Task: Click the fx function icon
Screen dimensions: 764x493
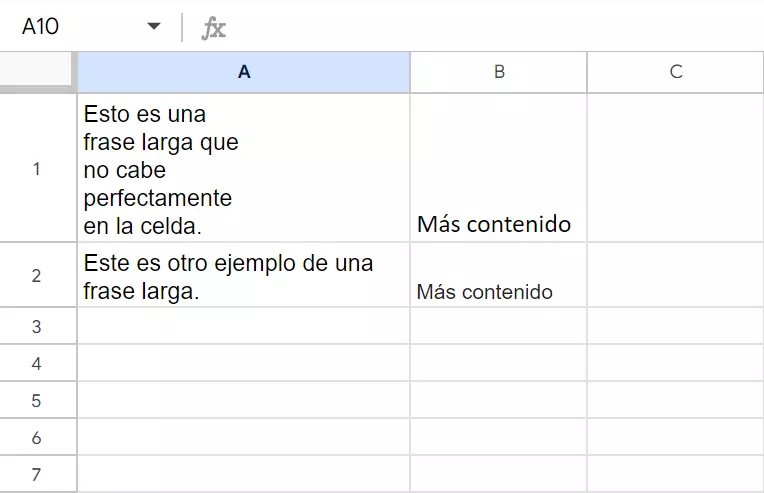Action: pyautogui.click(x=214, y=28)
